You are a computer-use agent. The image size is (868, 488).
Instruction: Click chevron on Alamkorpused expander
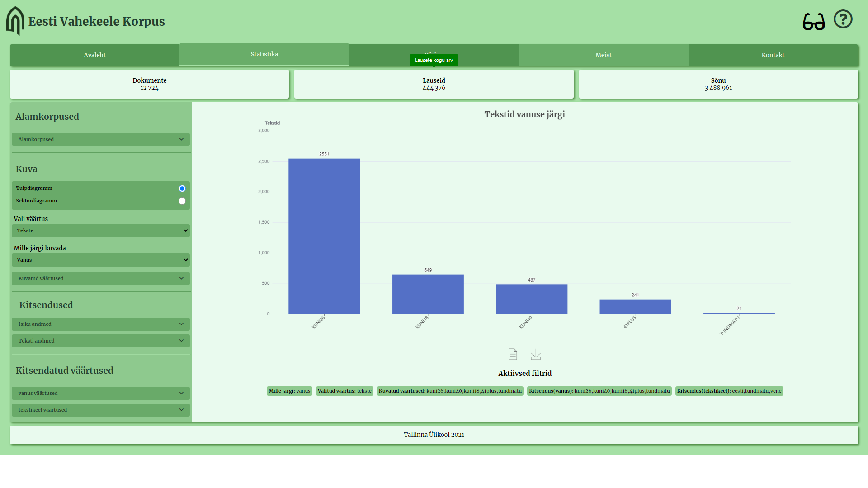[181, 139]
